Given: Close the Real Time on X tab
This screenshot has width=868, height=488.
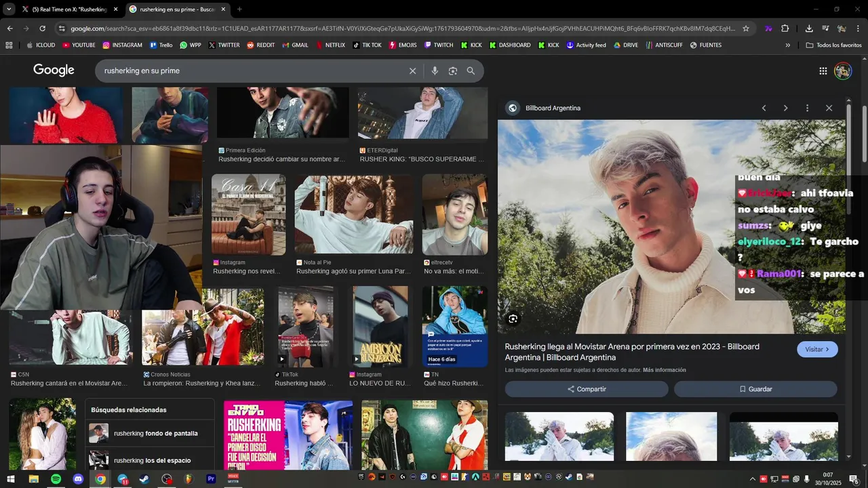Looking at the screenshot, I should pyautogui.click(x=115, y=9).
